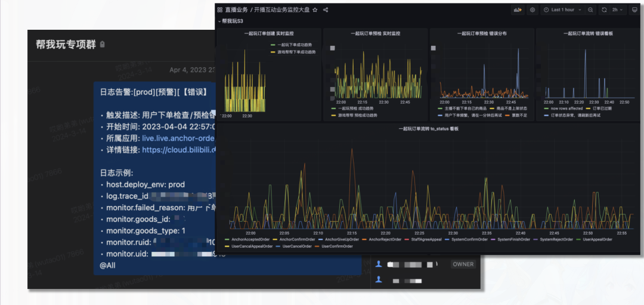Open 一起玩订单预检 实时监控 panel title
644x305 pixels.
[376, 33]
